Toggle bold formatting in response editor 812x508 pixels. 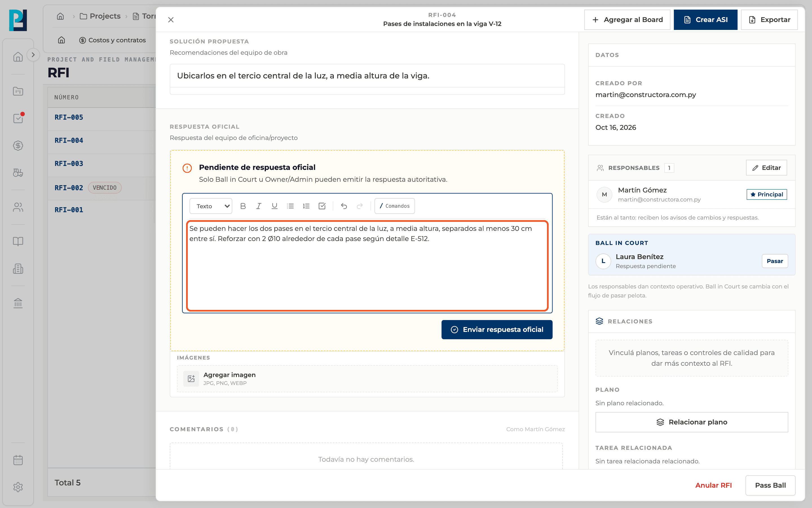(x=243, y=206)
